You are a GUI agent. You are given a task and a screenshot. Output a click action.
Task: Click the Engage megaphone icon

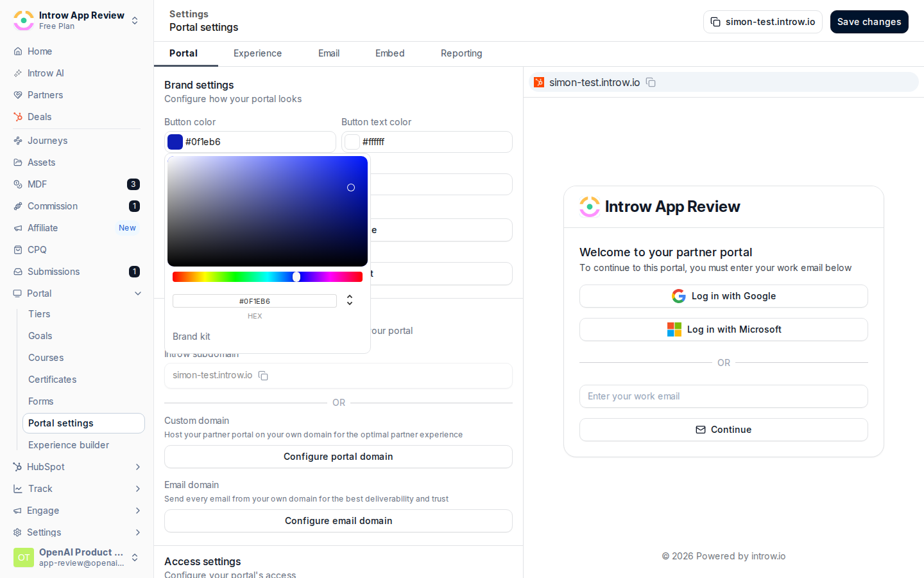(18, 511)
